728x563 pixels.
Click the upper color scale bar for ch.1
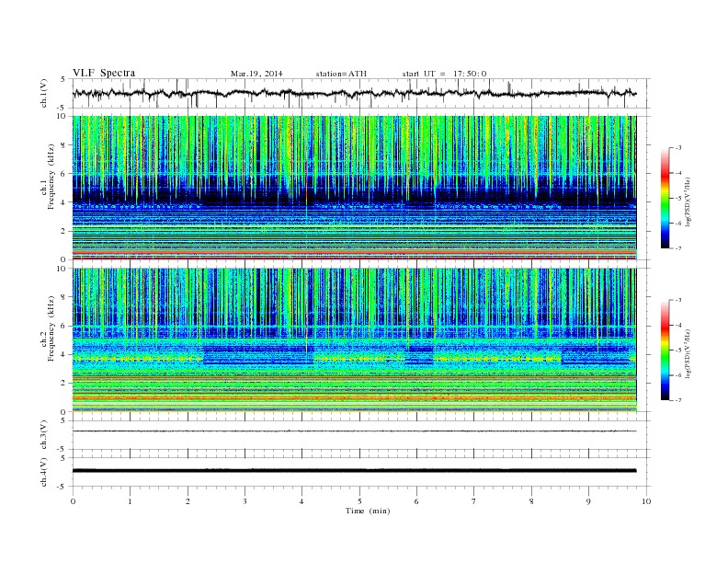pos(665,199)
